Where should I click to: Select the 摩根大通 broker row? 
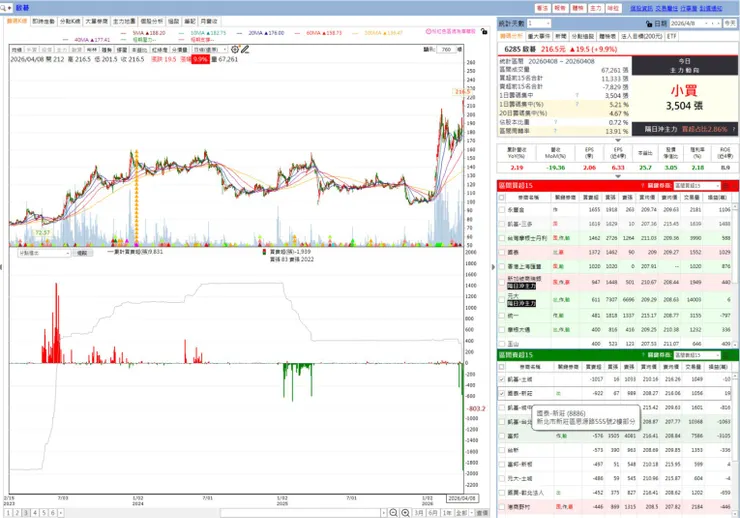tap(615, 330)
